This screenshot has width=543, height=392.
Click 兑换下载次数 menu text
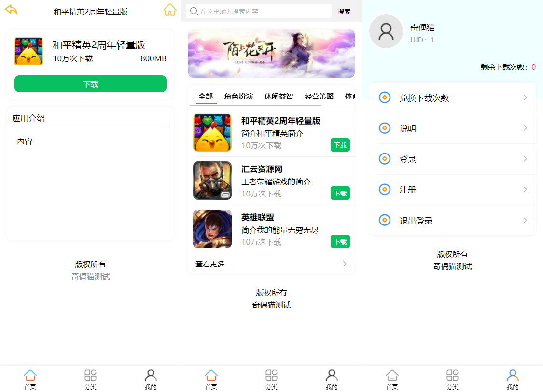(424, 98)
